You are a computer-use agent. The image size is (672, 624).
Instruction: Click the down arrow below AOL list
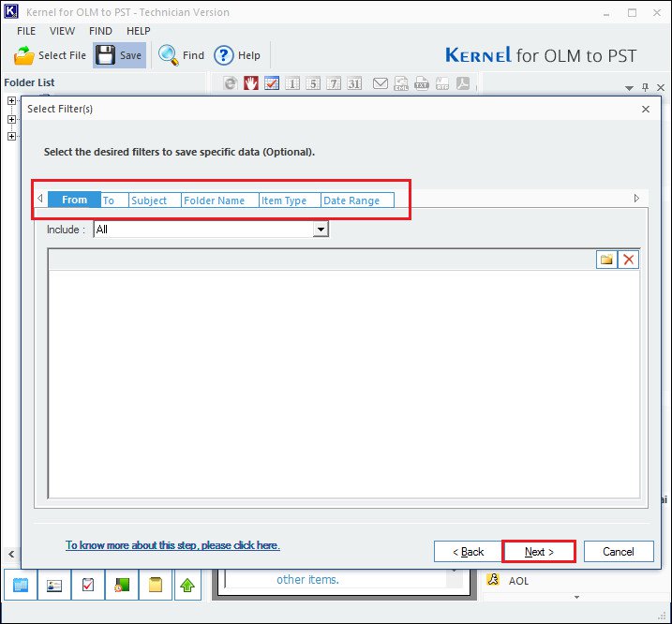click(x=576, y=597)
